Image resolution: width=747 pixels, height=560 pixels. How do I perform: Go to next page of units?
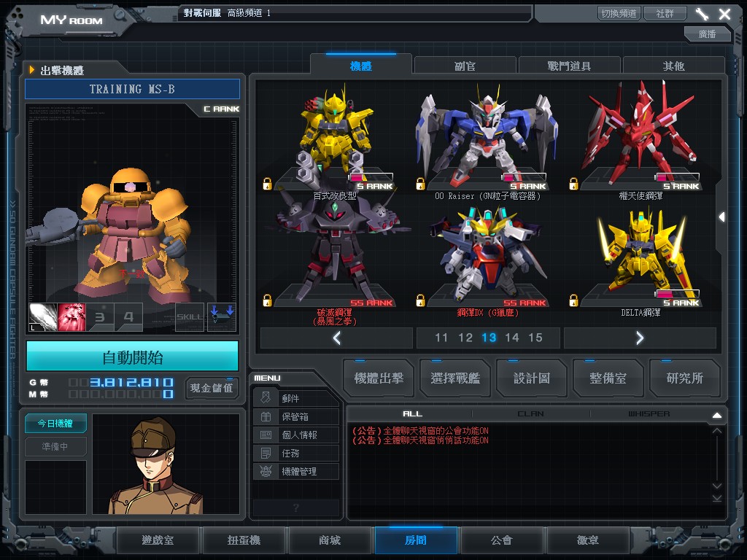coord(640,338)
